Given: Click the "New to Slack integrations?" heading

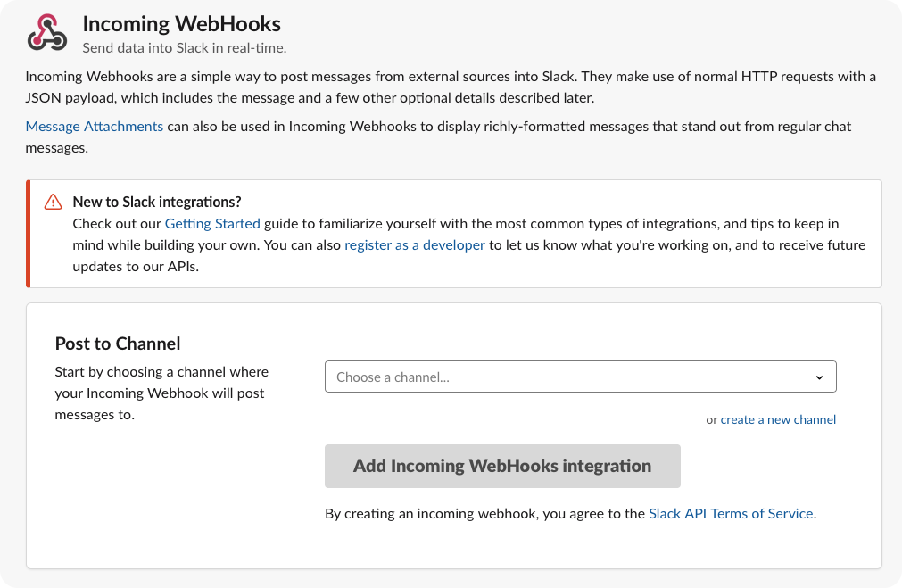Looking at the screenshot, I should pyautogui.click(x=157, y=202).
